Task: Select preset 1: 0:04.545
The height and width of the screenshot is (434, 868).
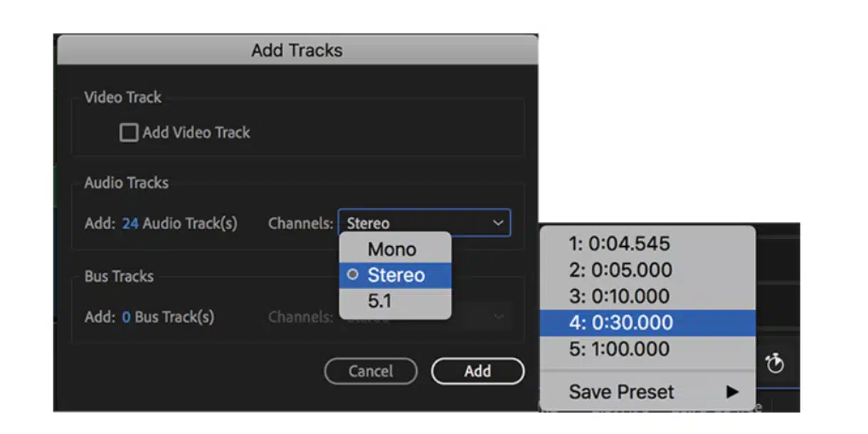Action: (x=619, y=244)
